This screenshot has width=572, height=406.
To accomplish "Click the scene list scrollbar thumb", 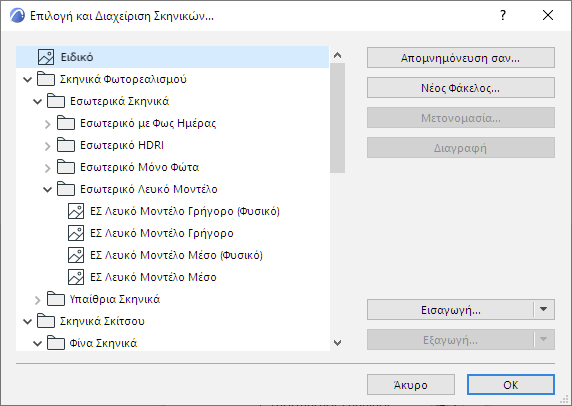I will (x=337, y=118).
